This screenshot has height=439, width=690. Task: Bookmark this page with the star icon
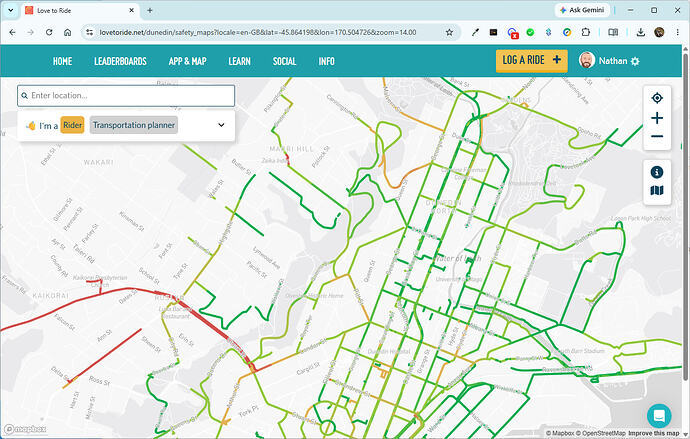[449, 32]
